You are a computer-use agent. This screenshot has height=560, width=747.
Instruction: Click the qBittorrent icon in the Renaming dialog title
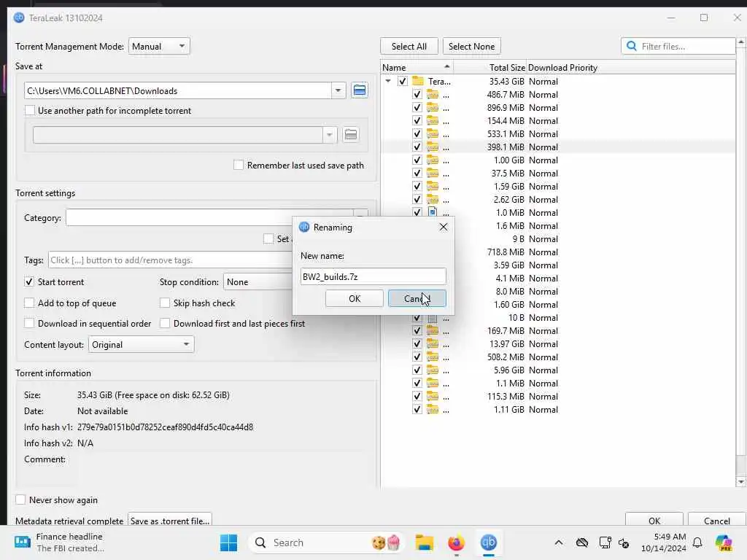[304, 227]
